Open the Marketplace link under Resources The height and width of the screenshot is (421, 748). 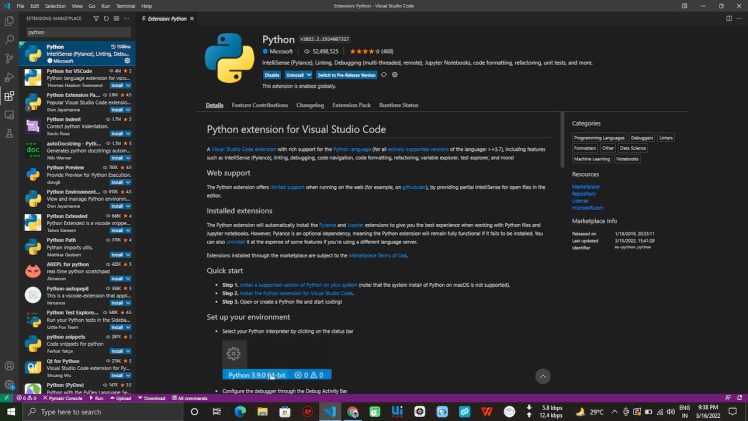pyautogui.click(x=586, y=186)
